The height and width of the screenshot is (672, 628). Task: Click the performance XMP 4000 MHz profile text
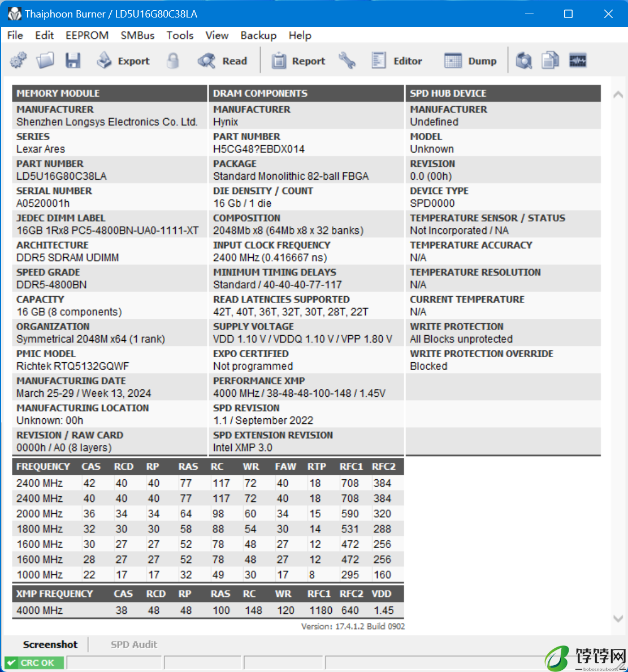tap(299, 393)
